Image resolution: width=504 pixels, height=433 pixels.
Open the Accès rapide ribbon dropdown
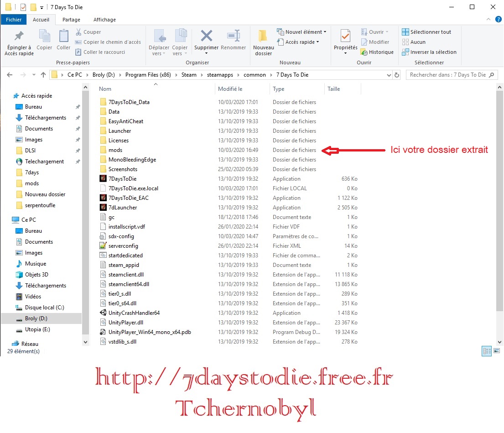pyautogui.click(x=298, y=42)
